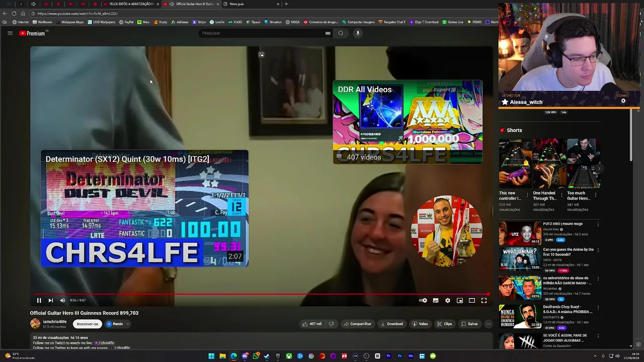The image size is (644, 362).
Task: Open the Windows Start menu
Action: pyautogui.click(x=211, y=356)
